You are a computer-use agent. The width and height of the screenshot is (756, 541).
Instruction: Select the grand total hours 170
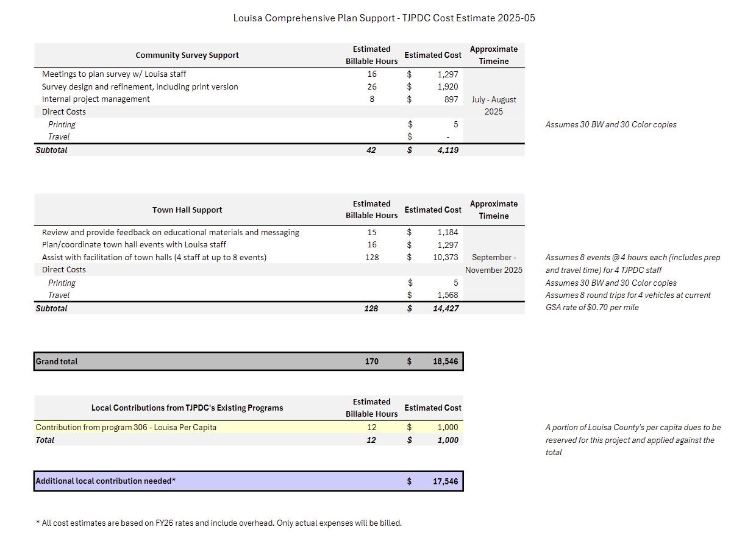(371, 361)
